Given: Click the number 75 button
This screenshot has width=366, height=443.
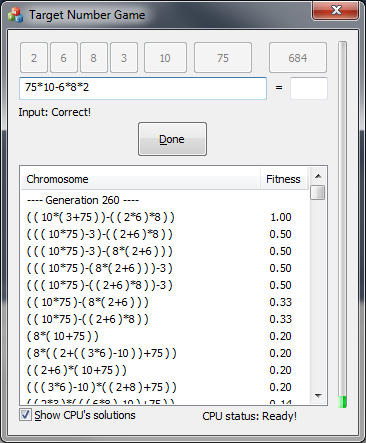Looking at the screenshot, I should pyautogui.click(x=223, y=58).
